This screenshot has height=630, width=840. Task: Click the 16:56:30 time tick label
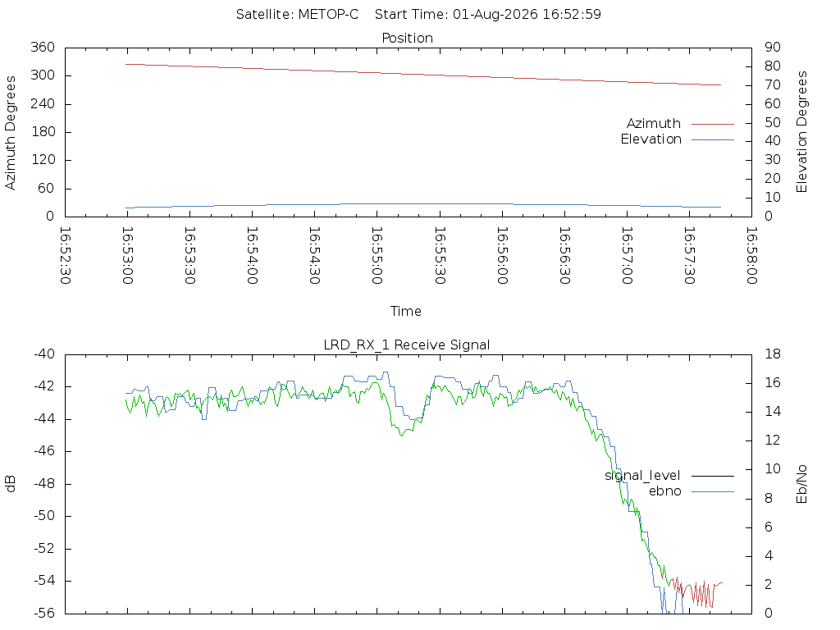[x=564, y=256]
